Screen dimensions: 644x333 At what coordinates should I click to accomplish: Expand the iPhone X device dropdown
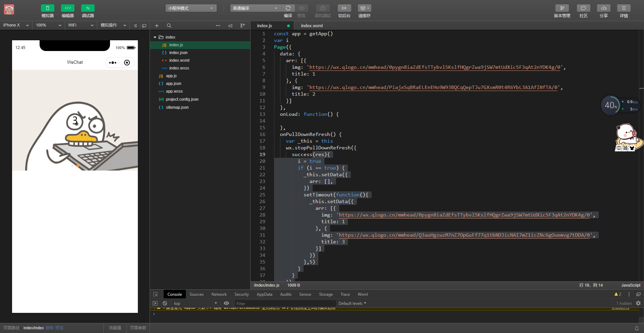[16, 25]
